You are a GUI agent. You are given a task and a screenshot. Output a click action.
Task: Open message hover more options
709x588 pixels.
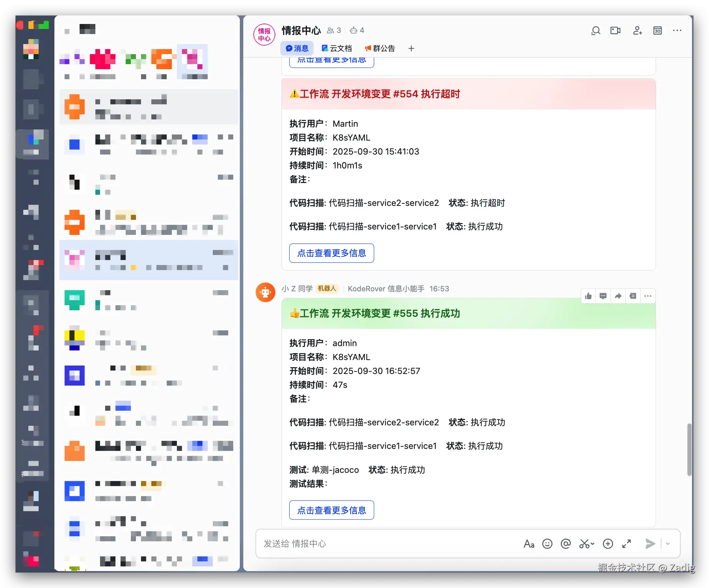click(x=648, y=296)
